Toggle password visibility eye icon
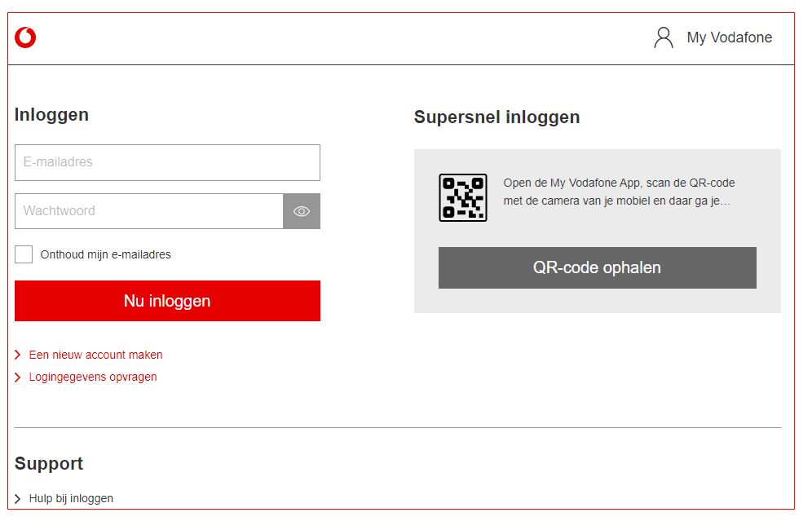This screenshot has height=521, width=812. pos(302,211)
